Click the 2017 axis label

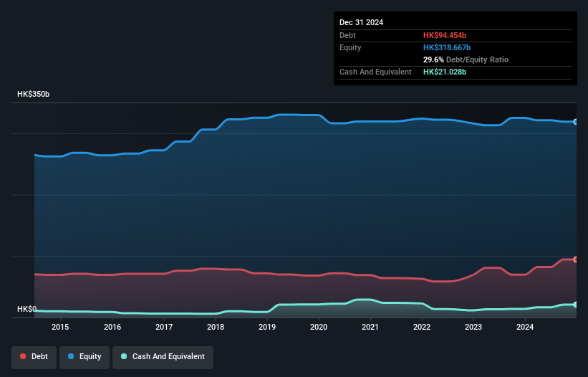[164, 327]
